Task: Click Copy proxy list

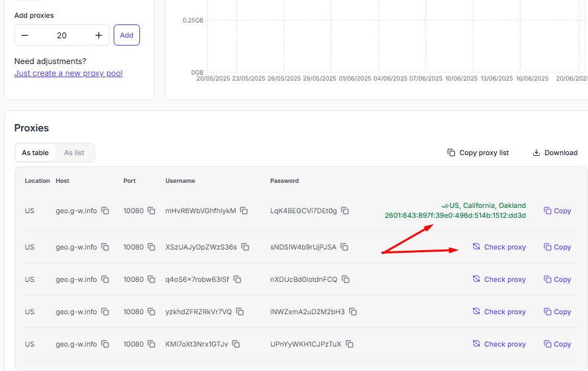Action: (x=478, y=152)
